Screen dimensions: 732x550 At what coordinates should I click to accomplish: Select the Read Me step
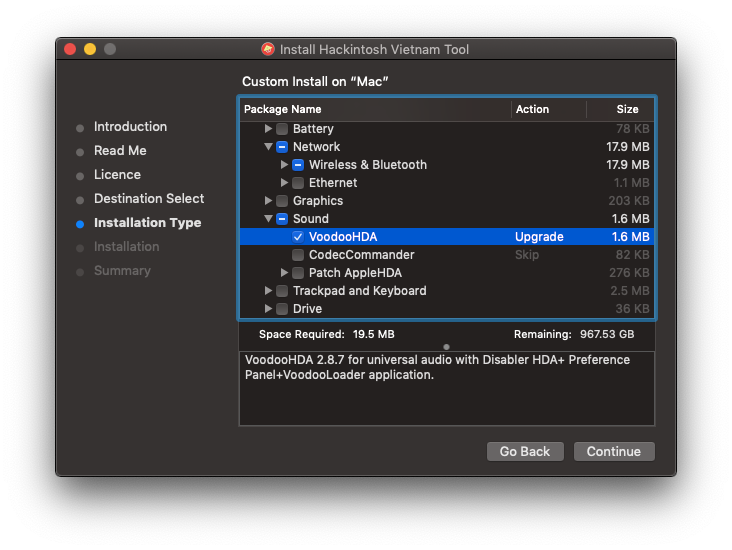tap(120, 150)
